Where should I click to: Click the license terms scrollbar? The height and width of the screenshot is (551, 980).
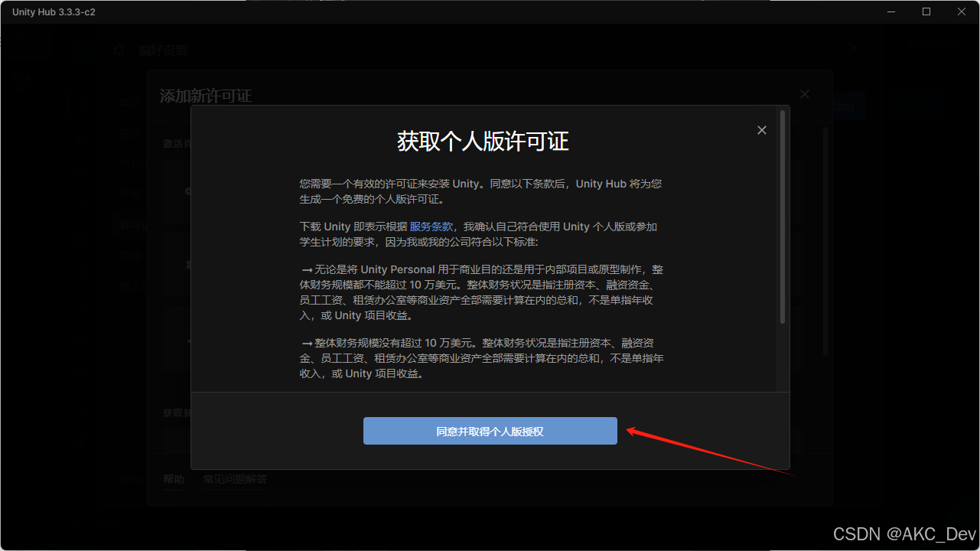pos(782,217)
